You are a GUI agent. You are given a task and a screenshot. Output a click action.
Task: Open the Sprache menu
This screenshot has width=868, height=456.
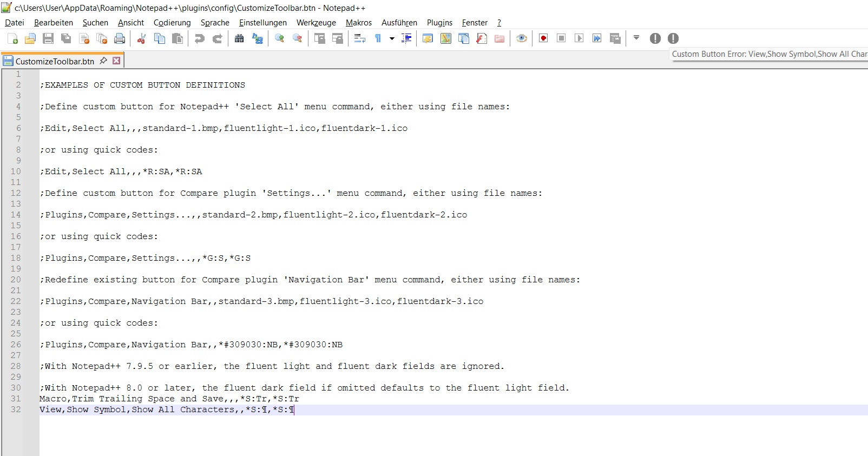point(215,23)
